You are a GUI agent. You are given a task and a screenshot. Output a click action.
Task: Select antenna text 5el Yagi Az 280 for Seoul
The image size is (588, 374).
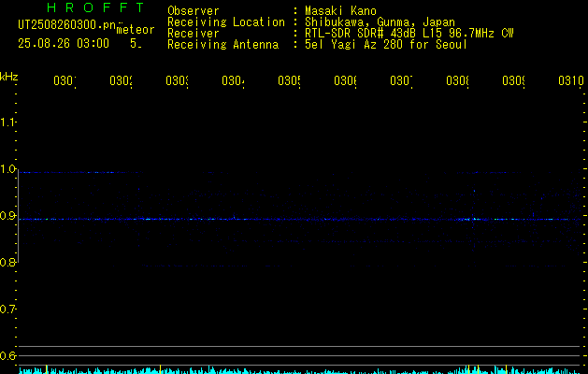coord(386,45)
